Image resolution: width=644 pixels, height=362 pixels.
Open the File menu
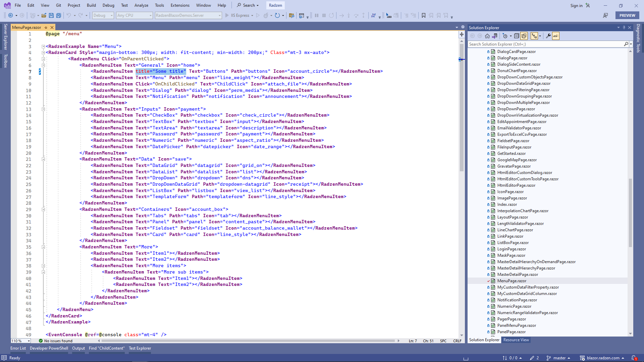click(18, 5)
